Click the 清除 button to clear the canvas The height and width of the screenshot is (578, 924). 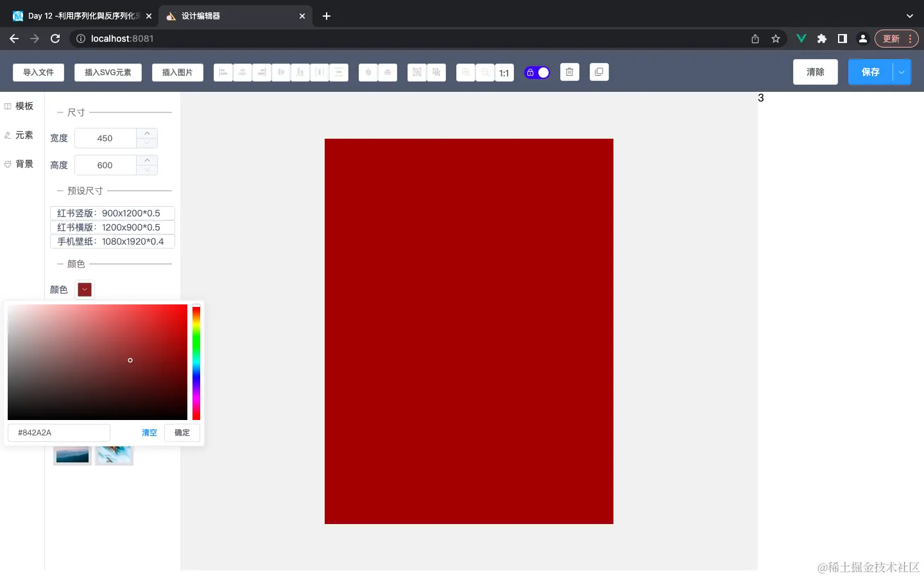click(x=816, y=72)
